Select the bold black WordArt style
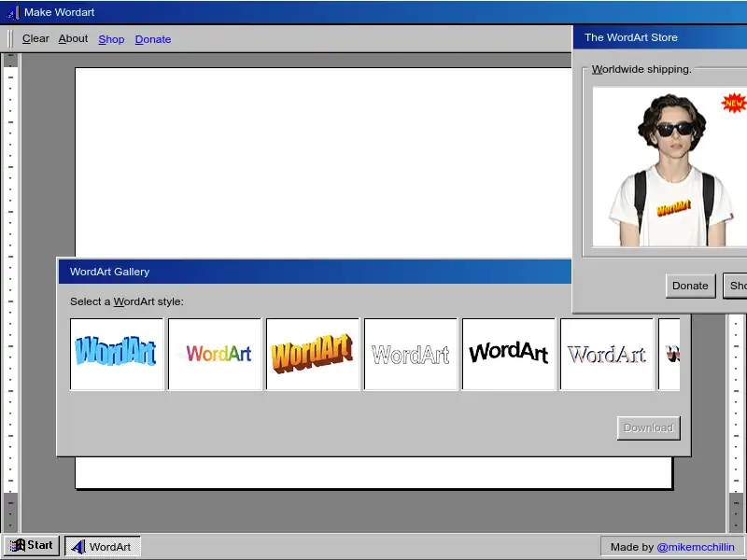Screen dimensions: 747x560 click(509, 354)
